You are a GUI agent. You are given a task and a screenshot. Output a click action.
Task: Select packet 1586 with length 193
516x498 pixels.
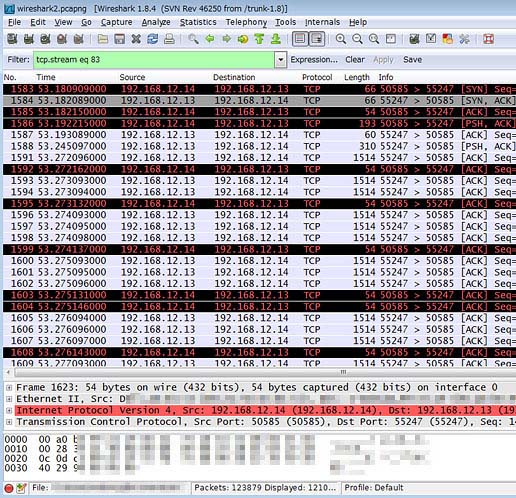259,123
